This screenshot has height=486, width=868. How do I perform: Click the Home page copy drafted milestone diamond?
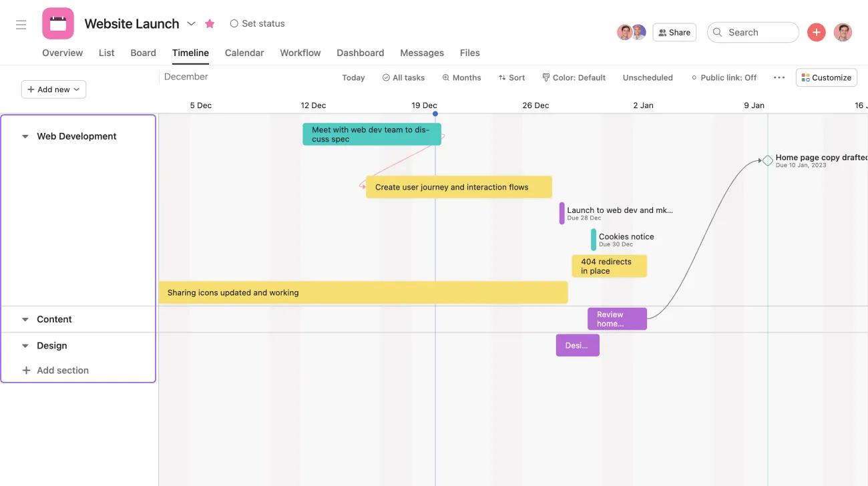768,160
